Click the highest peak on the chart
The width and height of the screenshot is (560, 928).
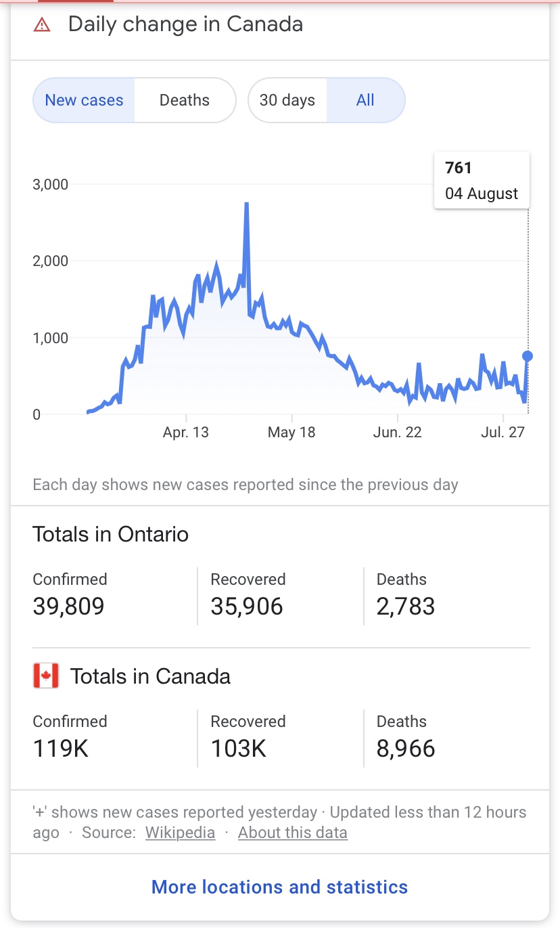pyautogui.click(x=247, y=204)
